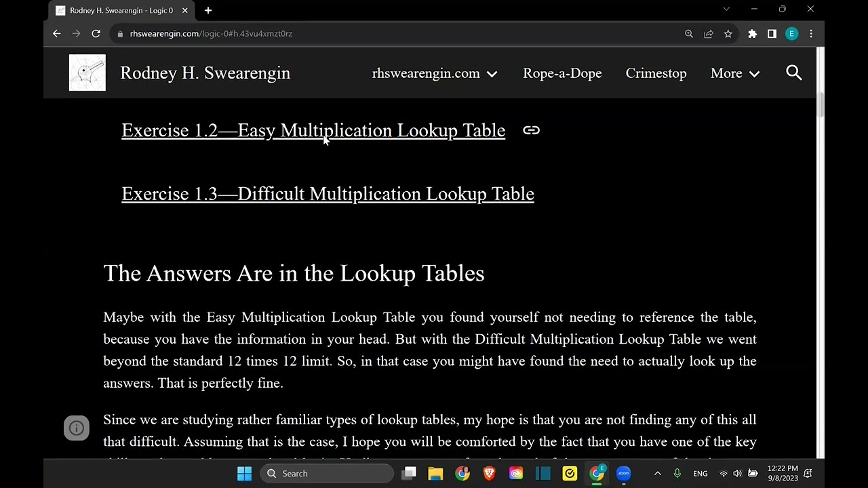The width and height of the screenshot is (868, 488).
Task: Open the page info circle icon
Action: (77, 428)
